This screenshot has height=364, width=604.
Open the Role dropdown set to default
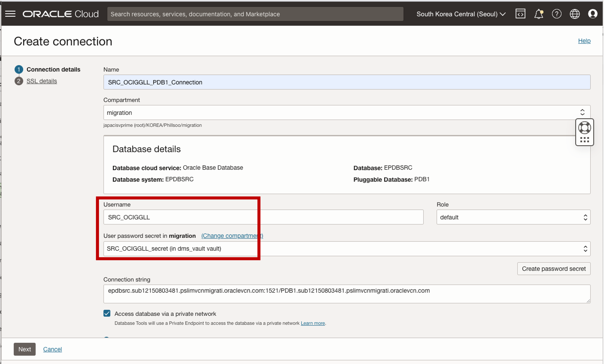[513, 217]
